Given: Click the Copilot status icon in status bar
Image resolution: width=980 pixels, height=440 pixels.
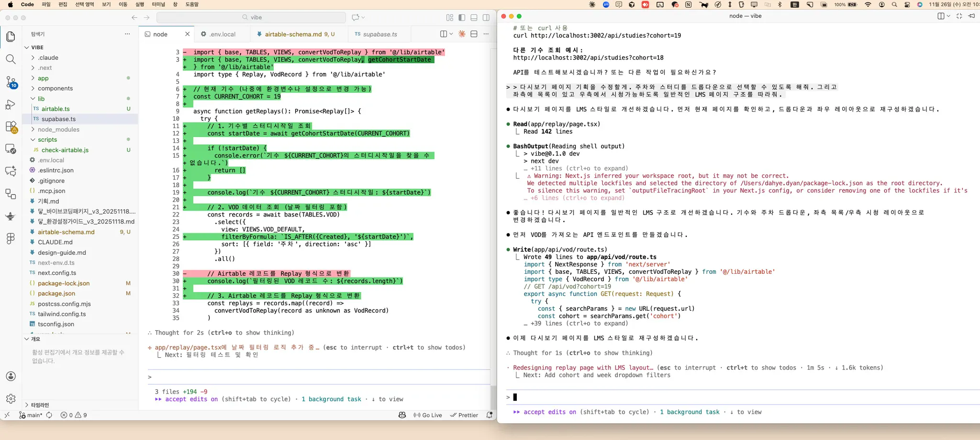Looking at the screenshot, I should [x=402, y=415].
